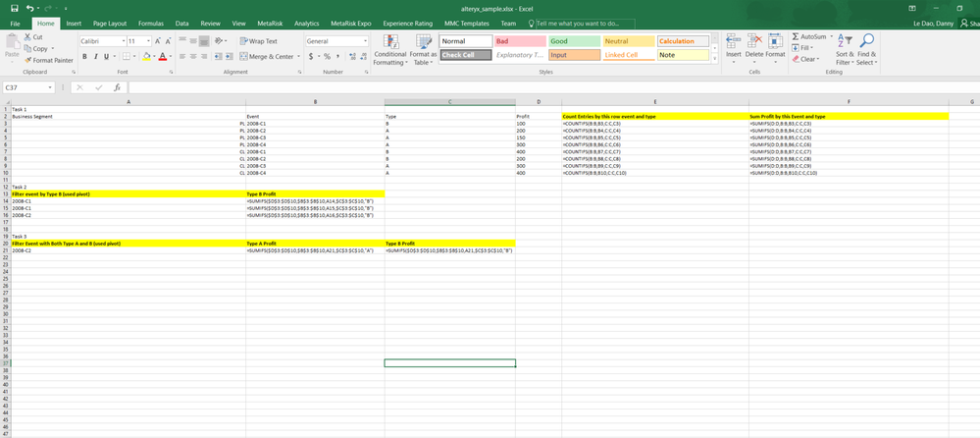The image size is (980, 438).
Task: Expand the Name Box dropdown arrow
Action: 50,87
